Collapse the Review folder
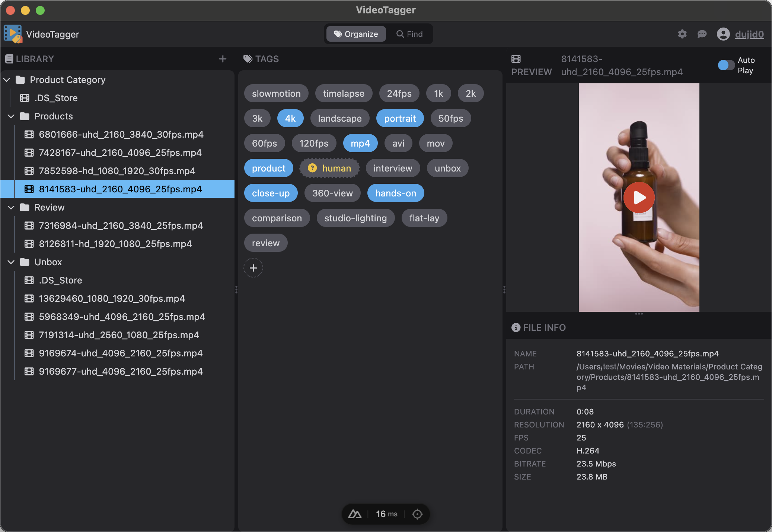Image resolution: width=772 pixels, height=532 pixels. pyautogui.click(x=11, y=207)
